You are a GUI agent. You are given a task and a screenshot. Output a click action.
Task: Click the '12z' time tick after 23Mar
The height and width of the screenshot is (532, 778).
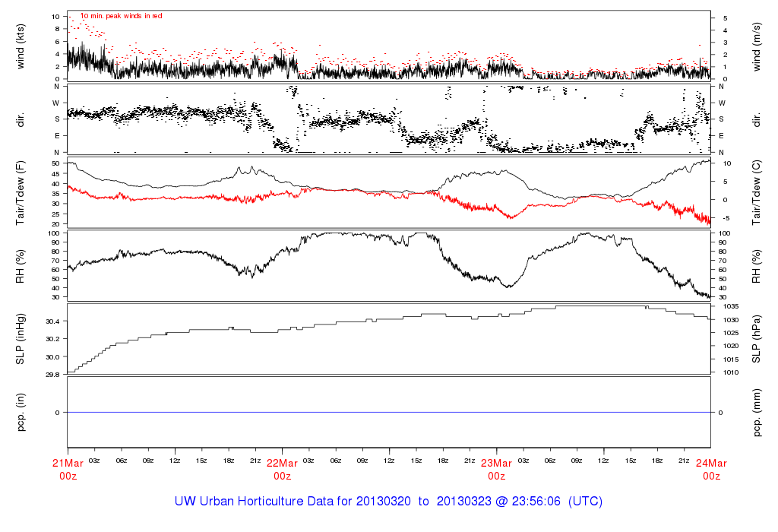coord(603,461)
